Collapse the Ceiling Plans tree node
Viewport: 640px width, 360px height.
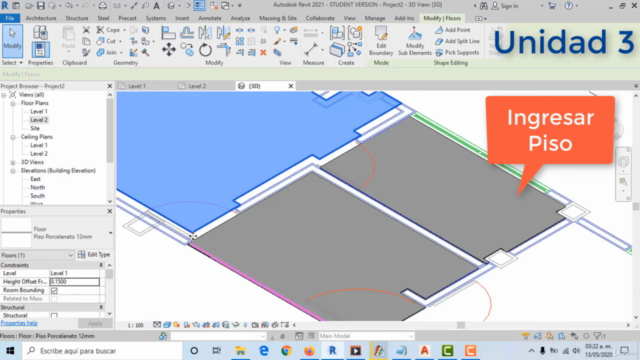tap(13, 137)
